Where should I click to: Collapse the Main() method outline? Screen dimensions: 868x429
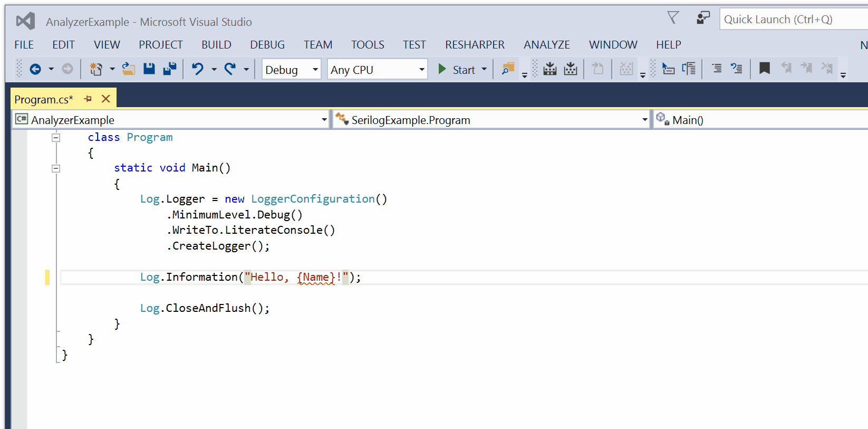[56, 168]
